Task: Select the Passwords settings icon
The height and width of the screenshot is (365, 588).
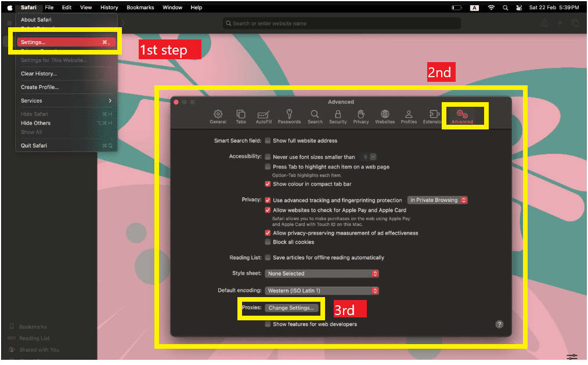Action: pos(289,116)
